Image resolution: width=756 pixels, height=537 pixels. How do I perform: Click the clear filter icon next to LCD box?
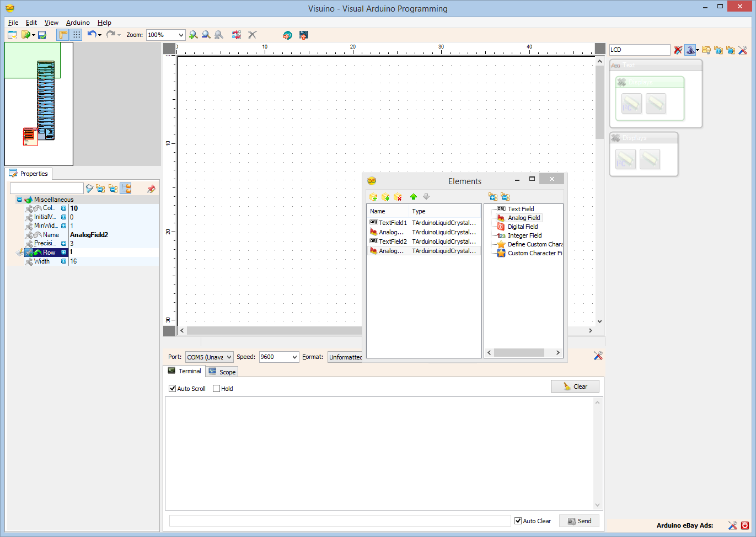click(678, 50)
